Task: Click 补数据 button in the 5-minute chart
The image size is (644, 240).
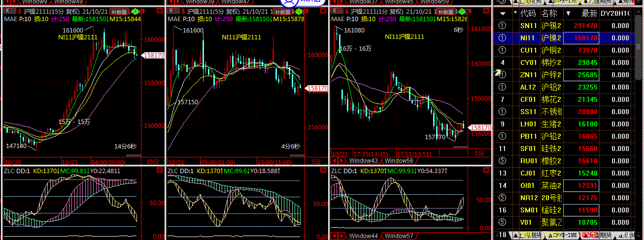Action: pos(283,11)
